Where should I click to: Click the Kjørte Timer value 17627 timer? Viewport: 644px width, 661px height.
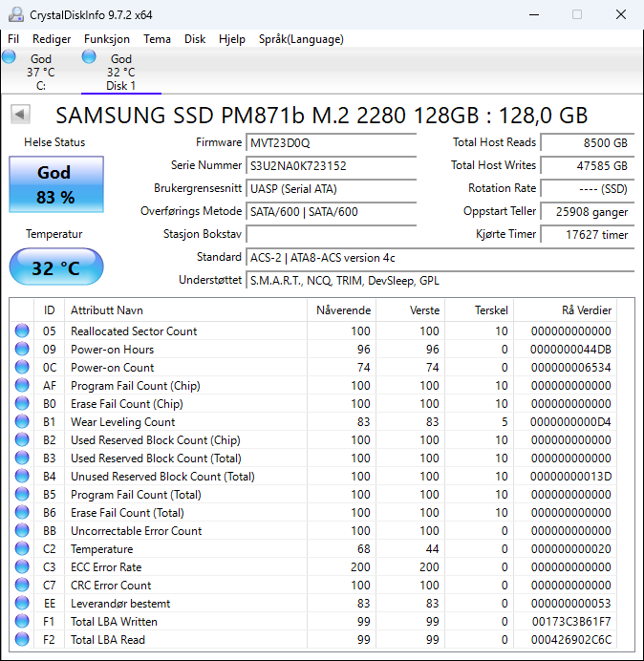click(x=587, y=234)
